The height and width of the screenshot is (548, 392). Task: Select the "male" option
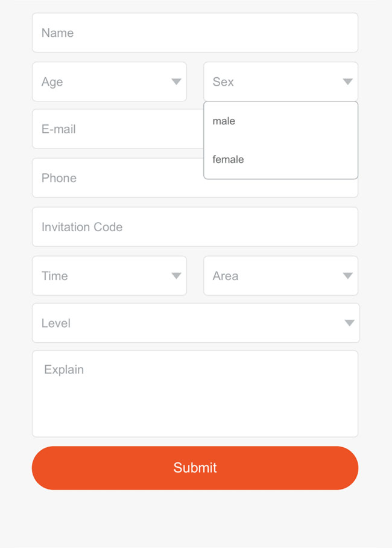point(224,121)
